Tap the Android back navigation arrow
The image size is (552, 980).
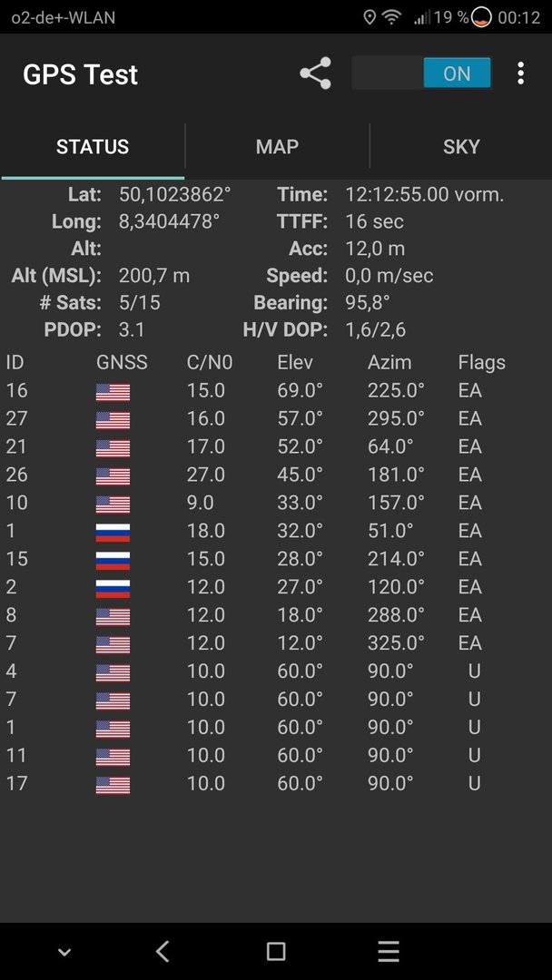click(x=163, y=951)
